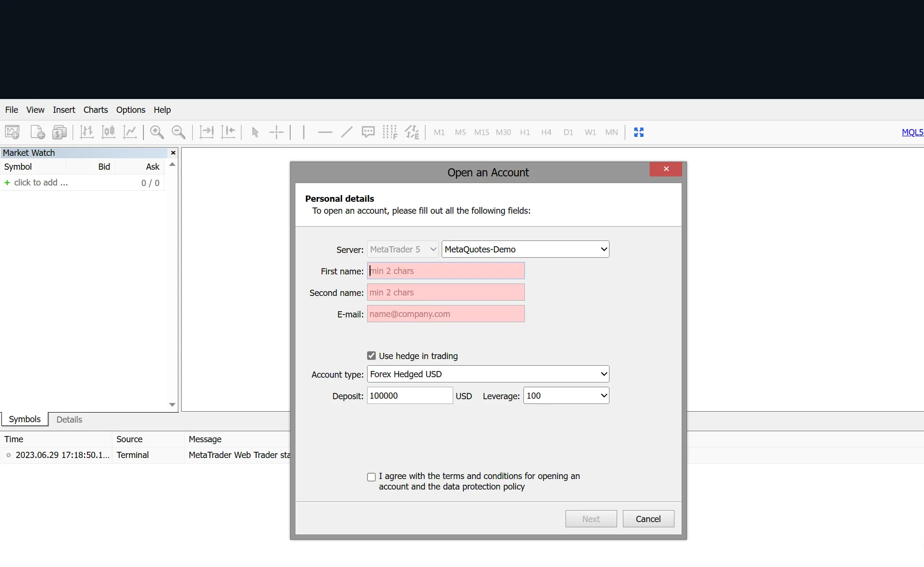Focus the First name field
Screen dimensions: 924x567
tap(446, 271)
